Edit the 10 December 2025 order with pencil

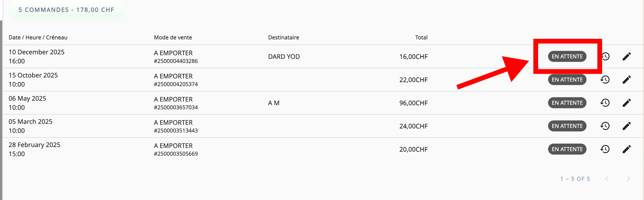click(627, 56)
